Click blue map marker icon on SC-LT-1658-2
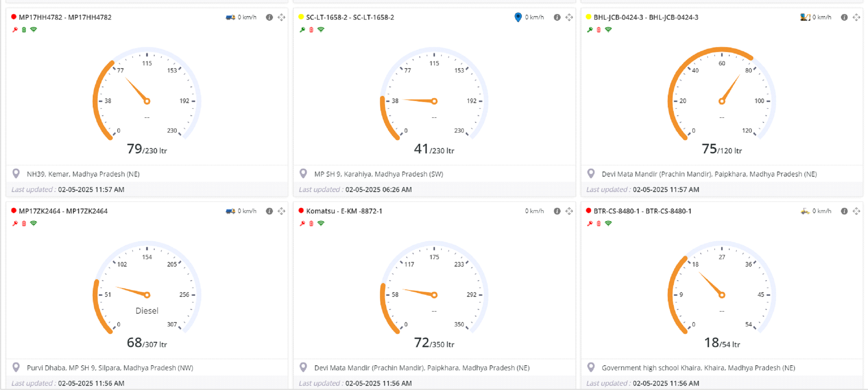Screen dimensions: 868x390 pos(518,17)
